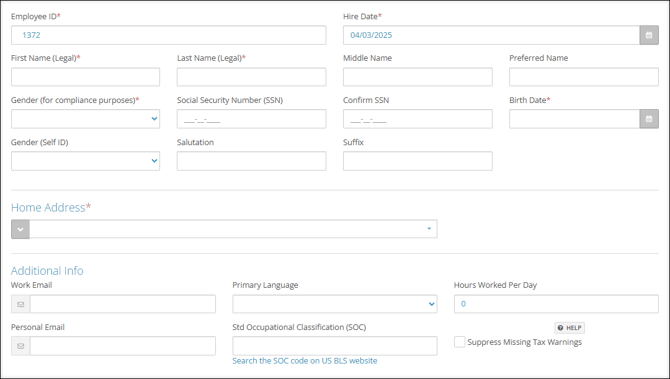
Task: Click the Work Email envelope icon
Action: [21, 304]
